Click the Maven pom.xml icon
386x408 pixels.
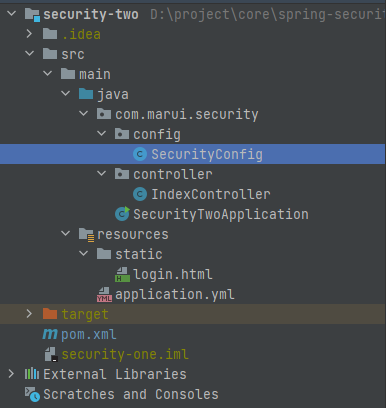[50, 334]
